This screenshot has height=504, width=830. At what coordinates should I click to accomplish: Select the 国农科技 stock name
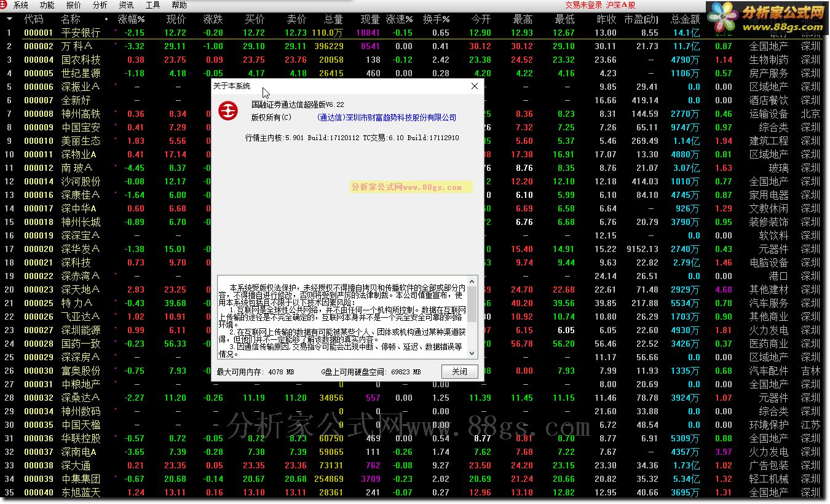(x=81, y=60)
